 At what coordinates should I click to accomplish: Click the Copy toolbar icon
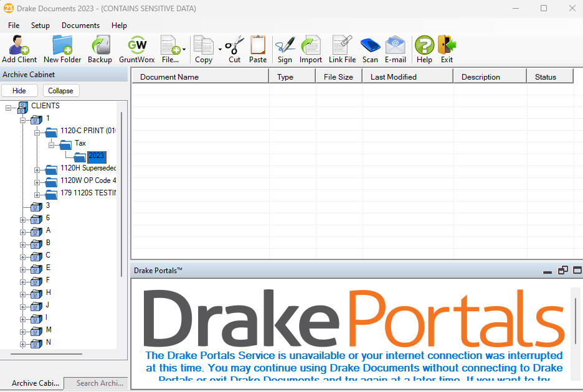coord(204,49)
